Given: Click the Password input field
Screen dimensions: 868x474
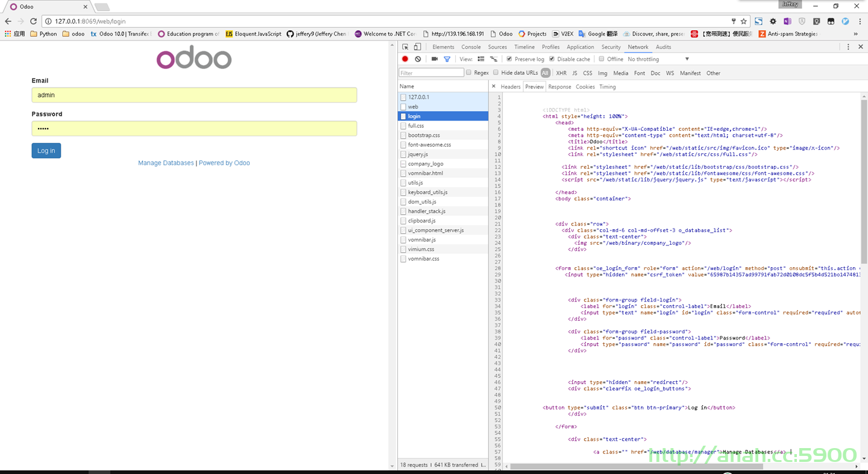Looking at the screenshot, I should (x=194, y=128).
